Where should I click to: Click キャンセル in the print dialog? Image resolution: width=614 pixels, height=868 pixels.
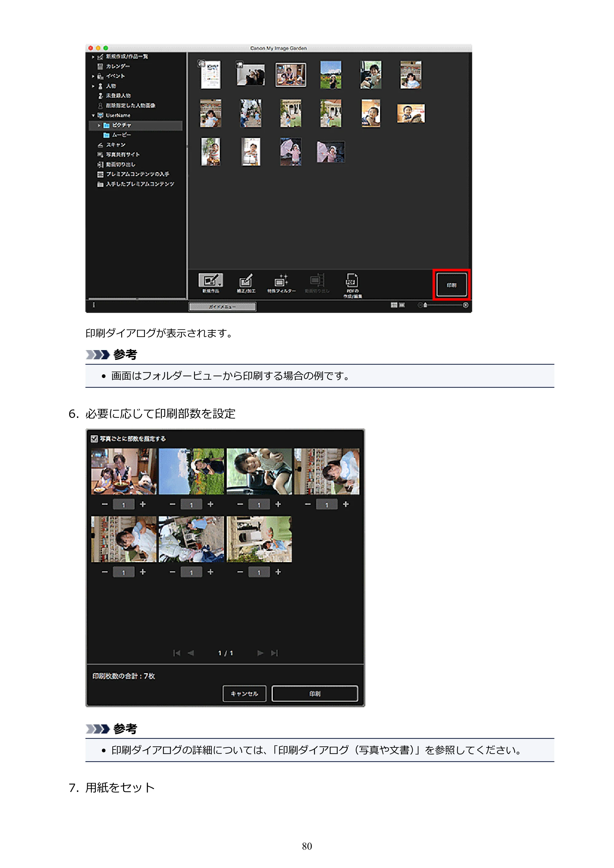click(244, 694)
